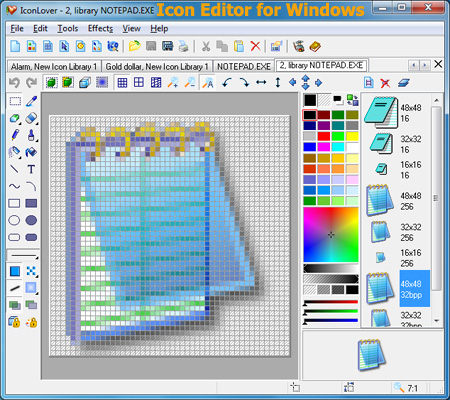Toggle the 3D shadow preview cube icon

[x=85, y=82]
